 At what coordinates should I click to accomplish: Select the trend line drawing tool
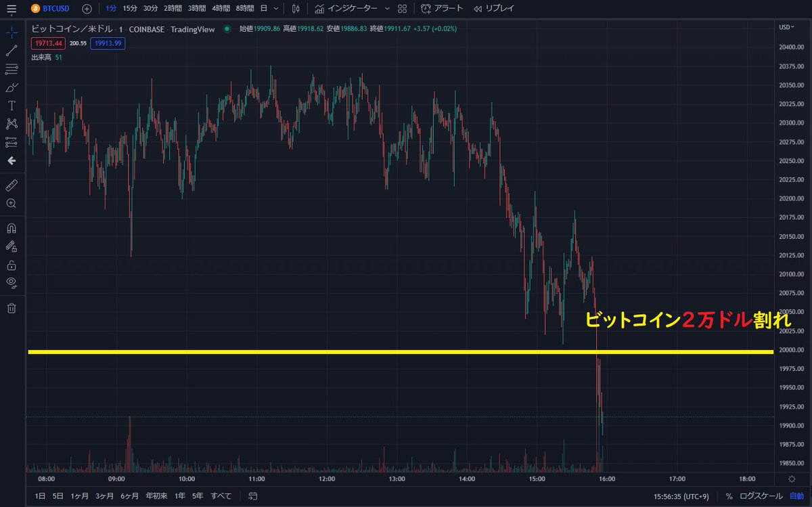click(x=12, y=50)
